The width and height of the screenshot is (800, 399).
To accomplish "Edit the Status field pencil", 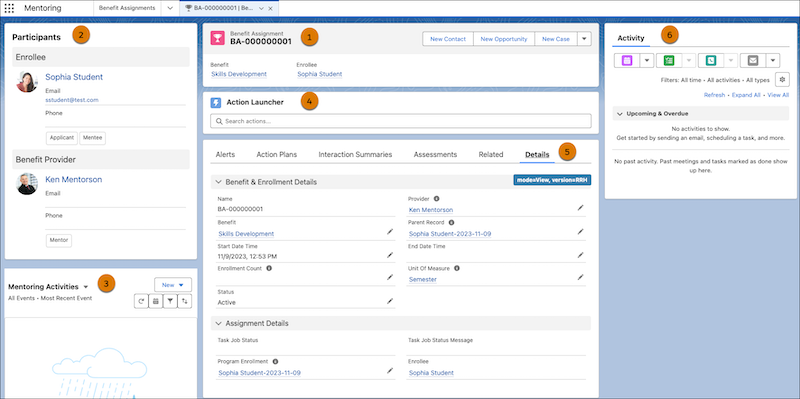I will 390,301.
